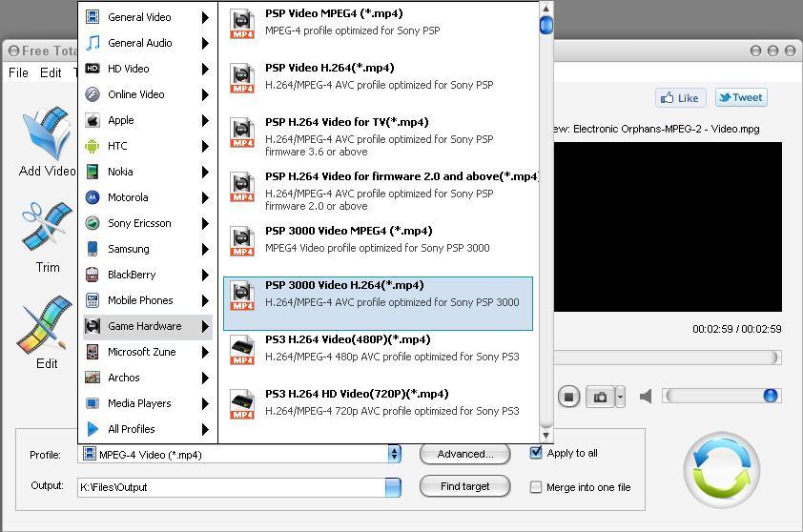This screenshot has width=803, height=532.
Task: Click the Output path input field
Action: pyautogui.click(x=231, y=487)
